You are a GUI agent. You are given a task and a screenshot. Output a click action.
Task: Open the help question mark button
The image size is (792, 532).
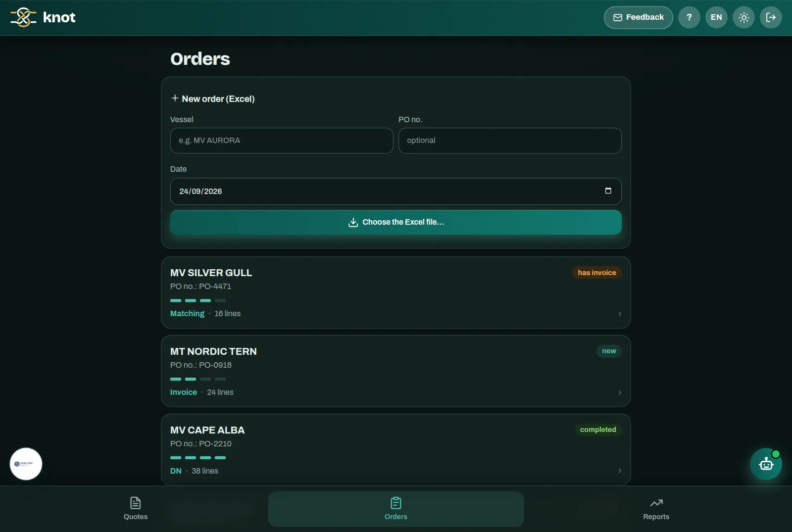[x=689, y=17]
